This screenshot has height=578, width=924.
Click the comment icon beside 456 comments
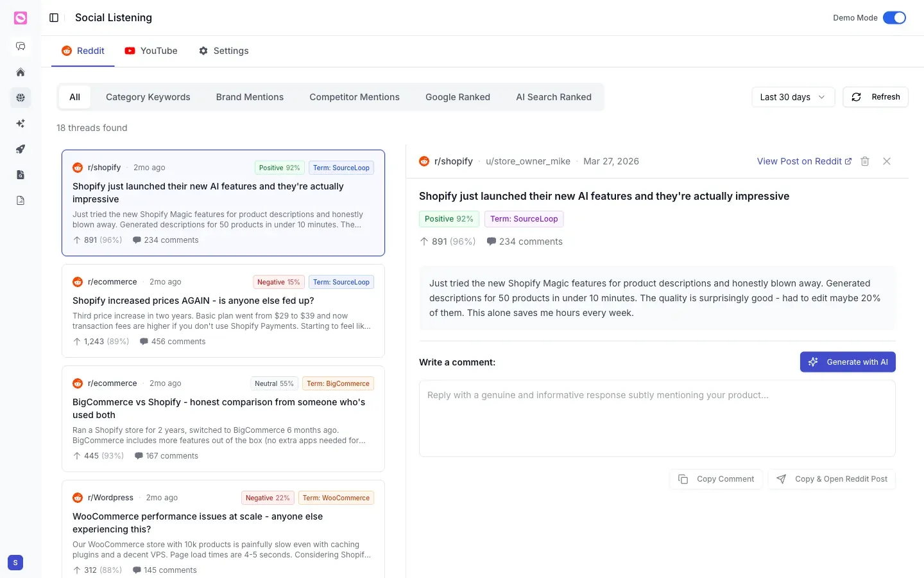(144, 342)
